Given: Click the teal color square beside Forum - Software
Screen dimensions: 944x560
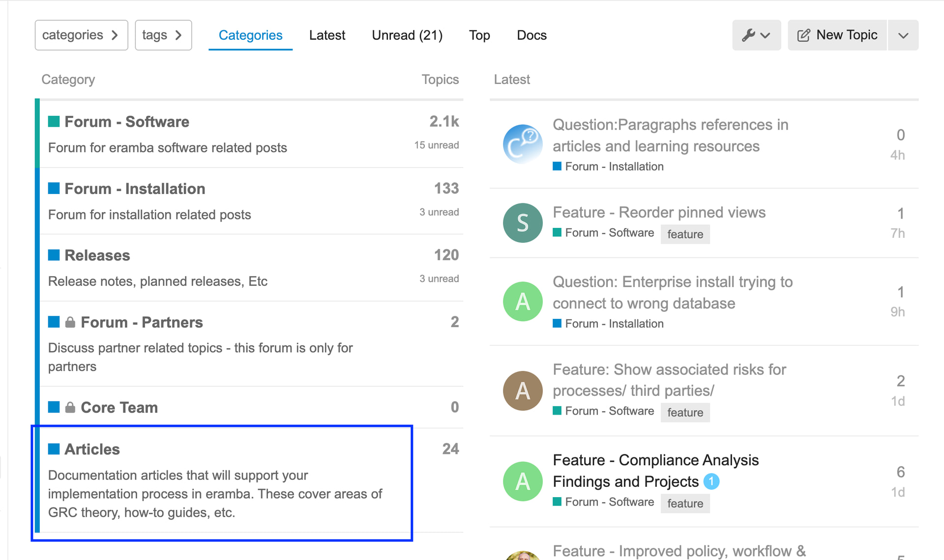Looking at the screenshot, I should [x=54, y=122].
